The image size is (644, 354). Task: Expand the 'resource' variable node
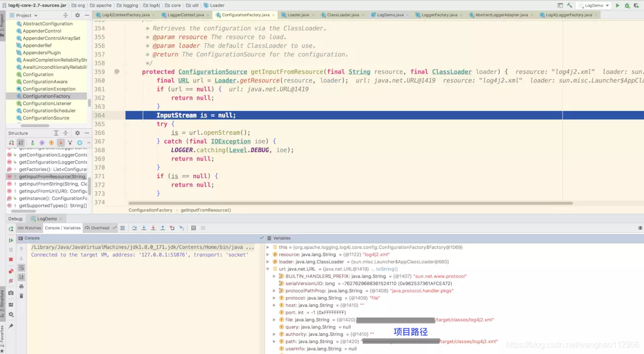coord(268,254)
